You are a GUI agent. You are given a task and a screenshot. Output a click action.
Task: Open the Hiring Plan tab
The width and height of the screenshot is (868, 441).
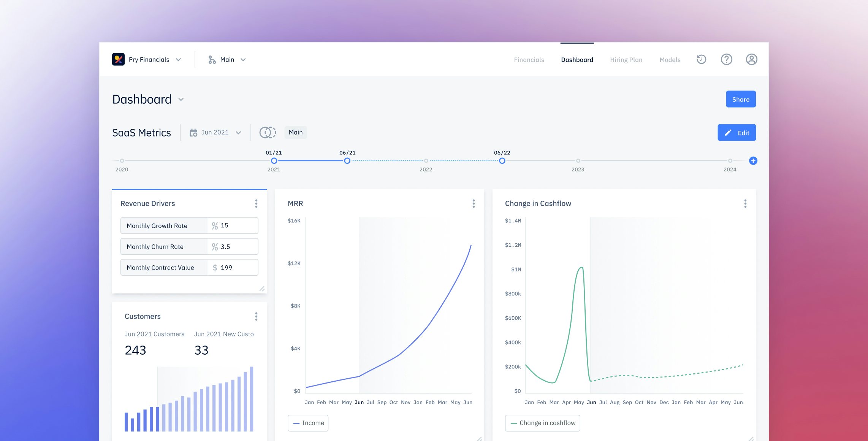[626, 60]
